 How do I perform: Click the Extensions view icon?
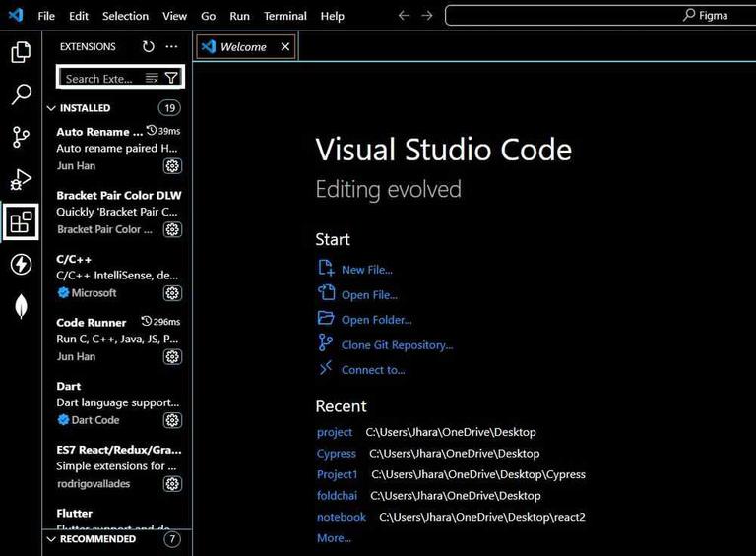(21, 222)
